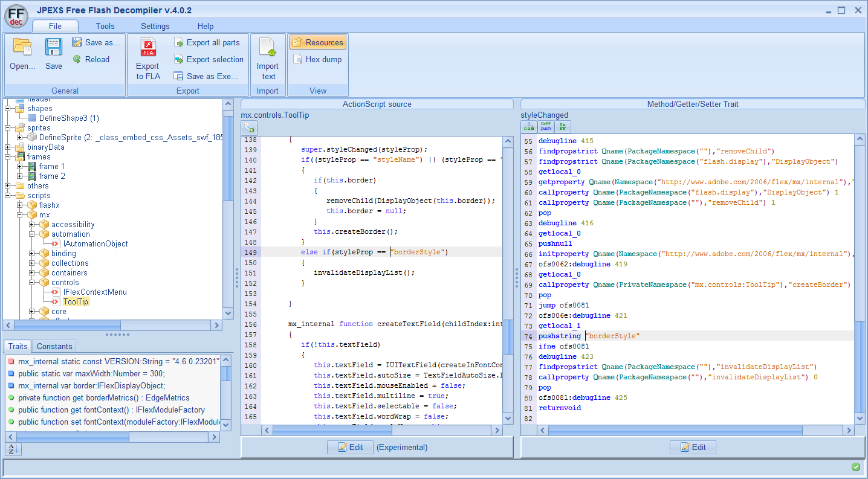Switch to the Constants tab
Viewport: 868px width, 479px height.
(54, 346)
